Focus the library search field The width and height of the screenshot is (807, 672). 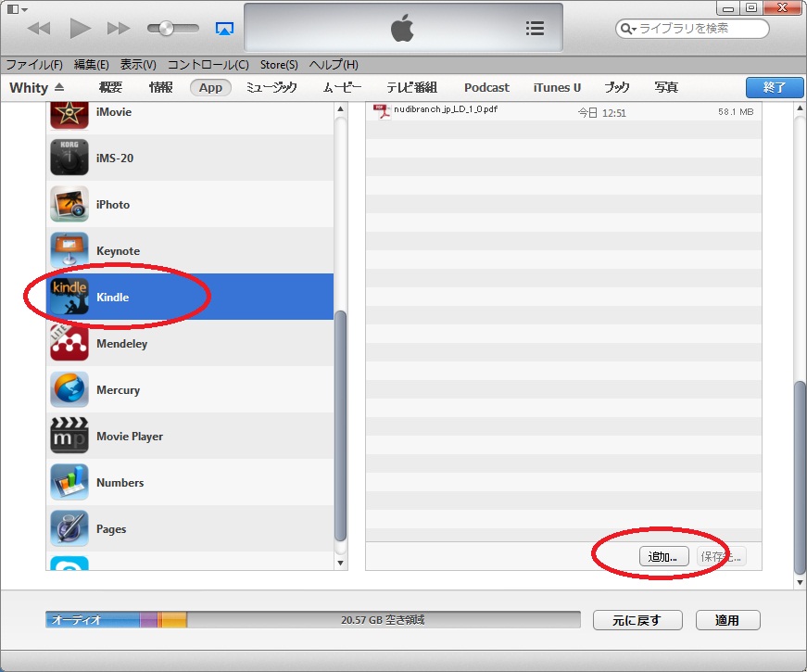pos(692,29)
